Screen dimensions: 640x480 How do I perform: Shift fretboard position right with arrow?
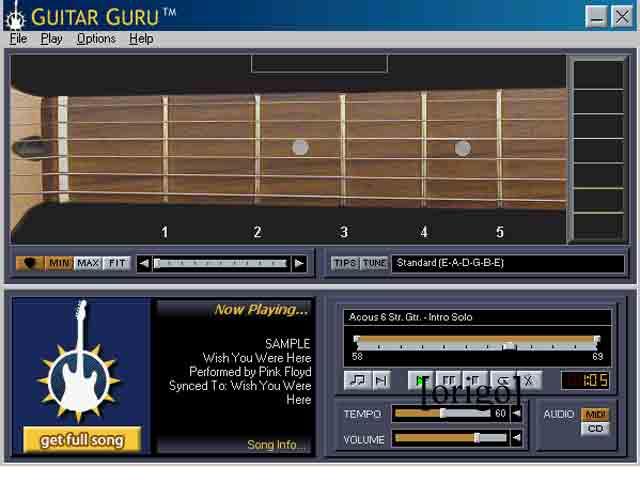[x=299, y=264]
